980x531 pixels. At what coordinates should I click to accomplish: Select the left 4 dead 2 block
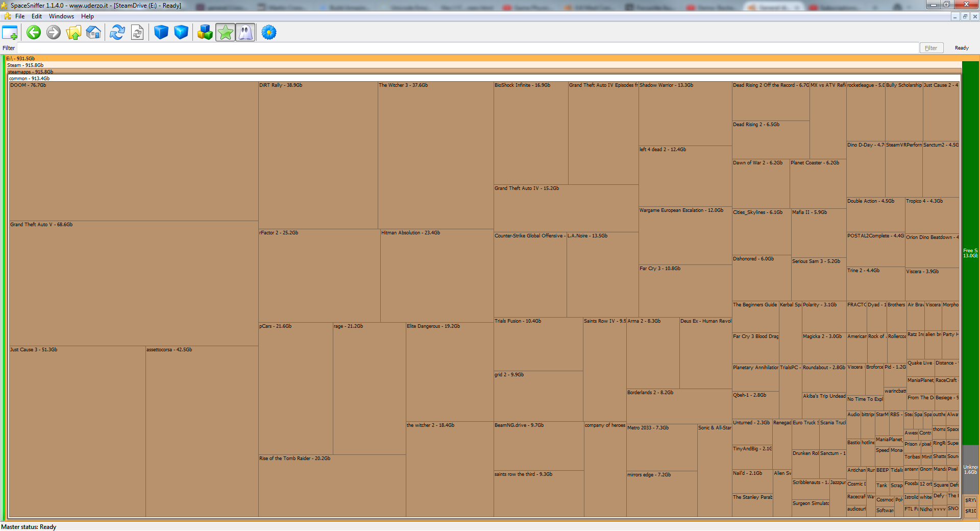[x=685, y=176]
